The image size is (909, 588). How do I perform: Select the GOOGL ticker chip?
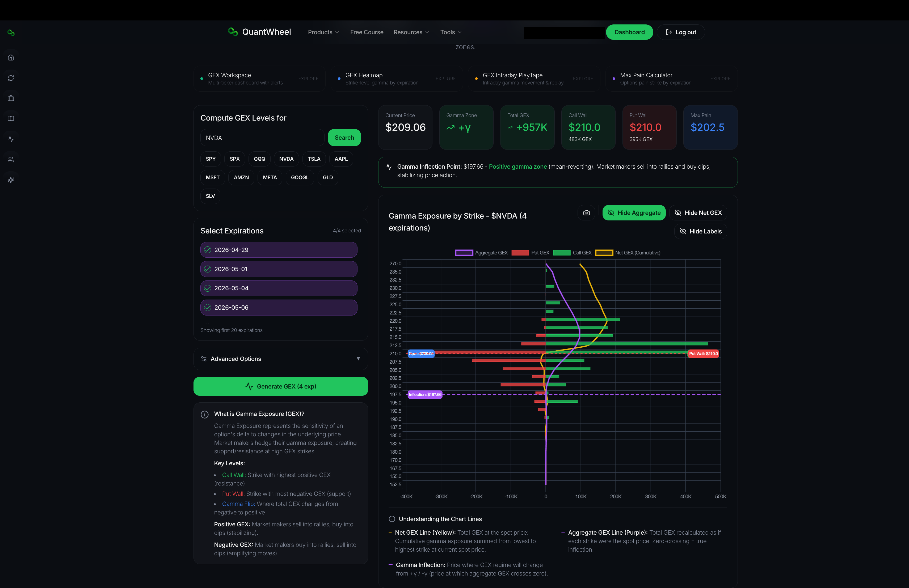click(300, 177)
